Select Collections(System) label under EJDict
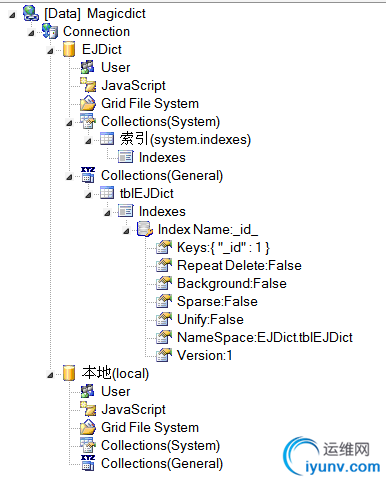The image size is (386, 483). [x=160, y=122]
